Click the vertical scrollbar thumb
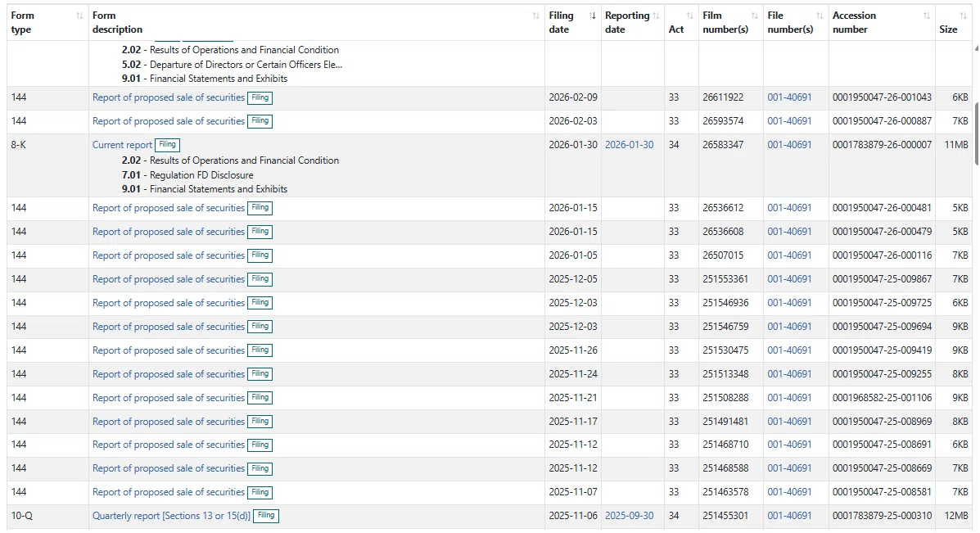The image size is (980, 533). point(976,133)
